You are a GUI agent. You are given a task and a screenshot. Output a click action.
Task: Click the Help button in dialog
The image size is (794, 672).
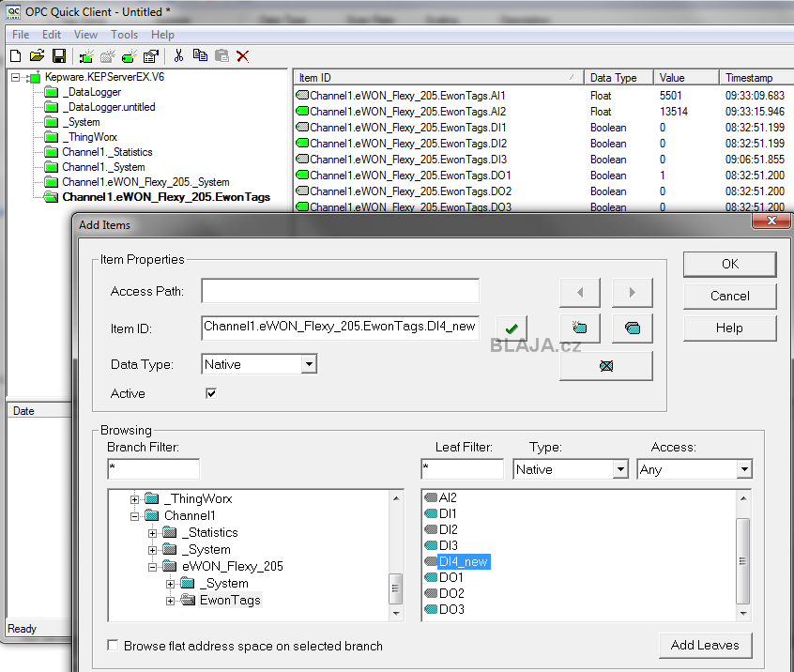(x=729, y=328)
